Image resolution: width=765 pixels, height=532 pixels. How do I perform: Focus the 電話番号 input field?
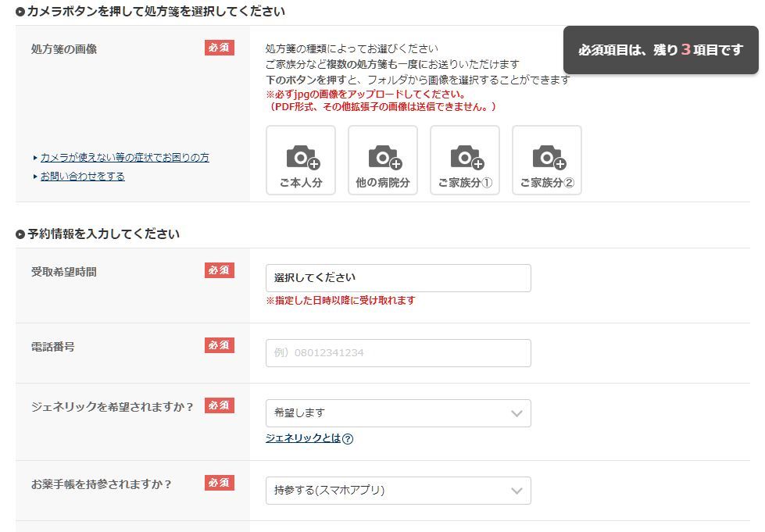pyautogui.click(x=398, y=353)
